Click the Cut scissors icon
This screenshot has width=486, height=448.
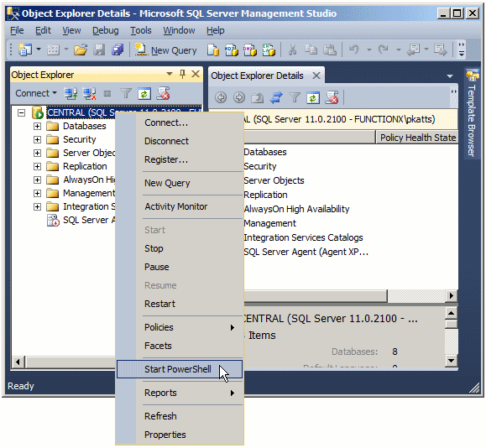pos(292,49)
